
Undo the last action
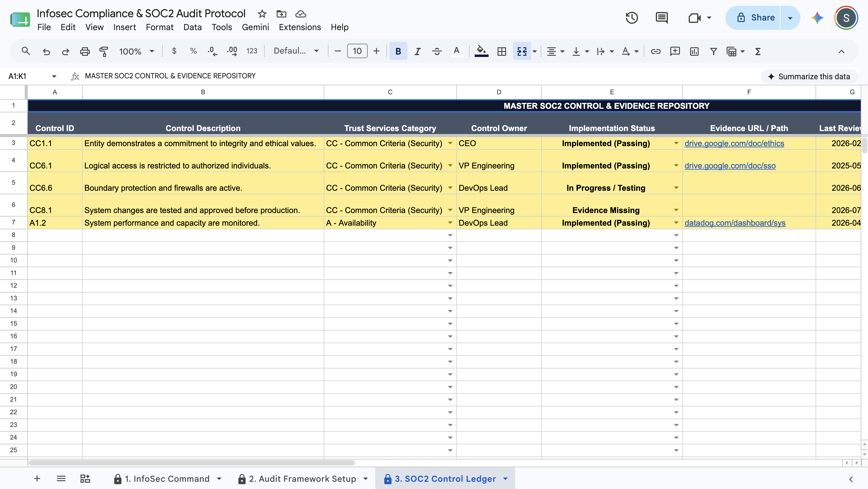[46, 51]
